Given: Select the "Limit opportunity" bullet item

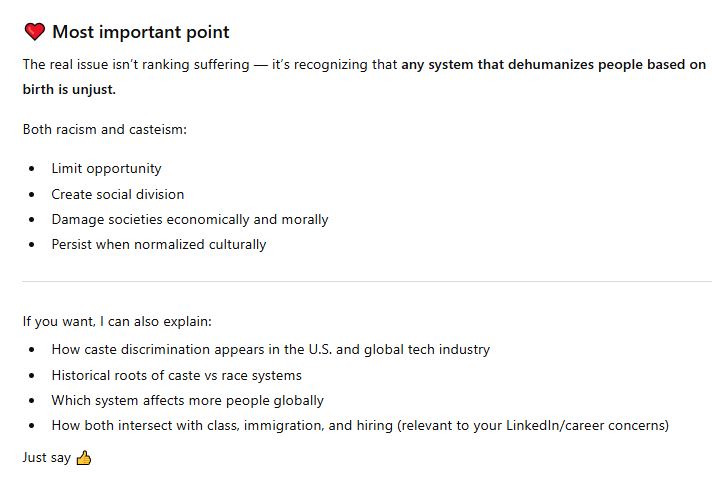Looking at the screenshot, I should click(x=106, y=168).
